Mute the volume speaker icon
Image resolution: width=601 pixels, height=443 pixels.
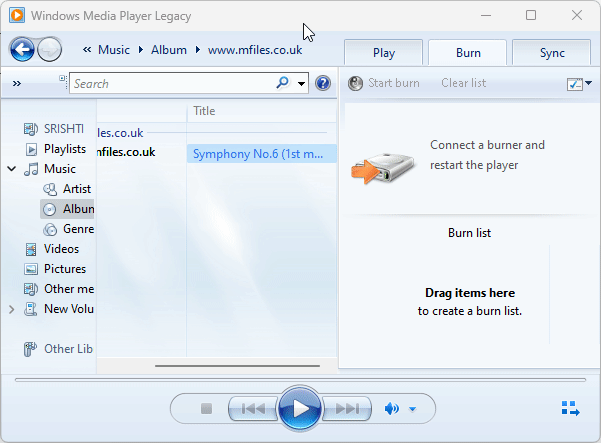point(391,409)
